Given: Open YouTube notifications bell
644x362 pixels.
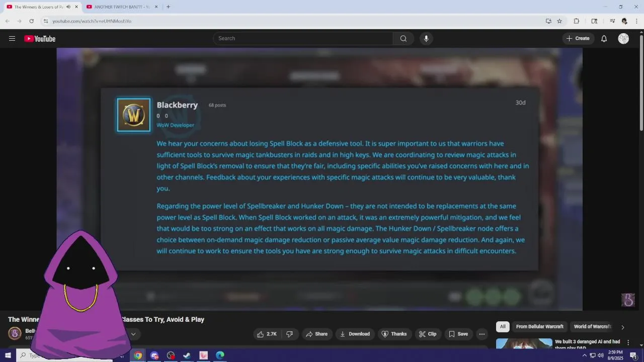Looking at the screenshot, I should point(604,39).
